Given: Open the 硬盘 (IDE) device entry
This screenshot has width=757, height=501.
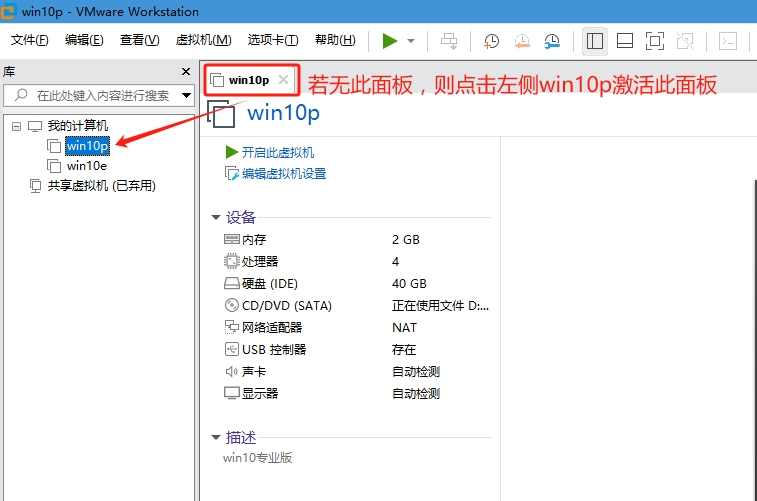Looking at the screenshot, I should point(269,284).
